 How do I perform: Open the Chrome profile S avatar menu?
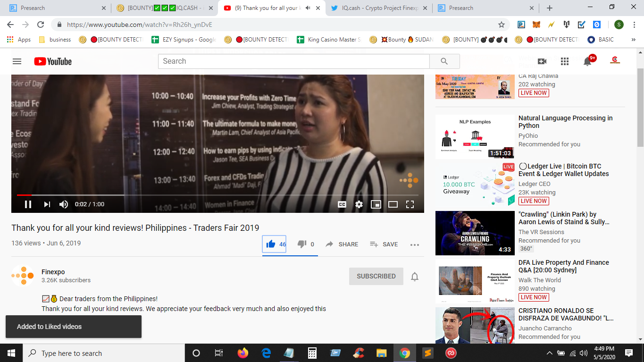pyautogui.click(x=619, y=25)
